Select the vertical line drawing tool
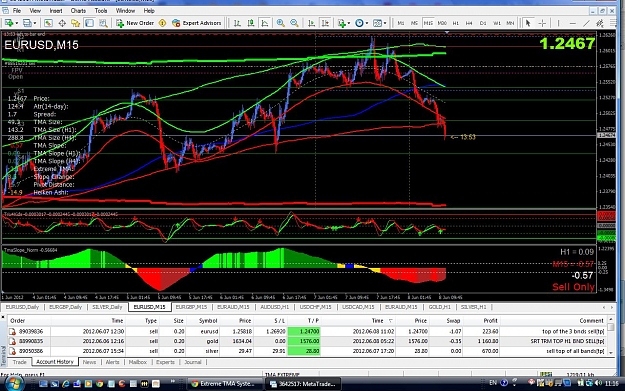The height and width of the screenshot is (391, 625). coord(558,23)
